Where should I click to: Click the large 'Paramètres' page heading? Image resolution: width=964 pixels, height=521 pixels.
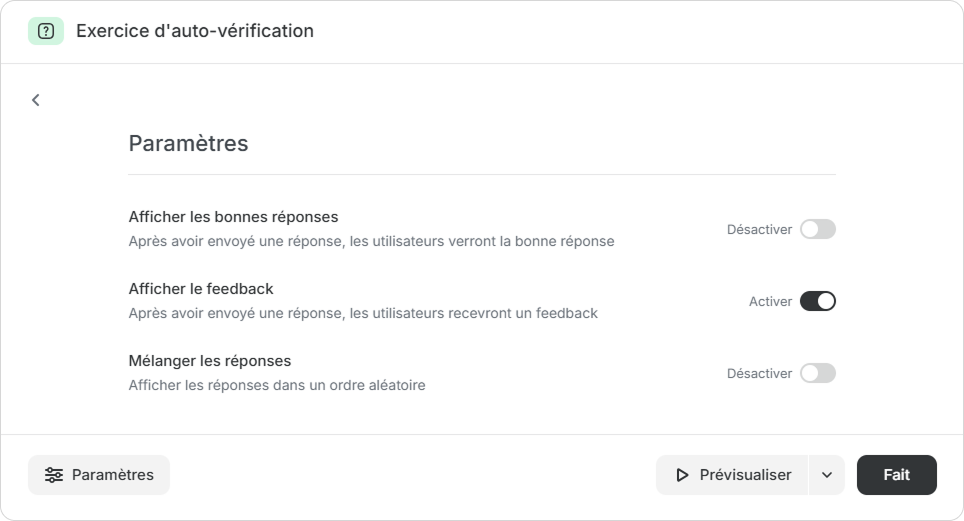click(x=188, y=143)
